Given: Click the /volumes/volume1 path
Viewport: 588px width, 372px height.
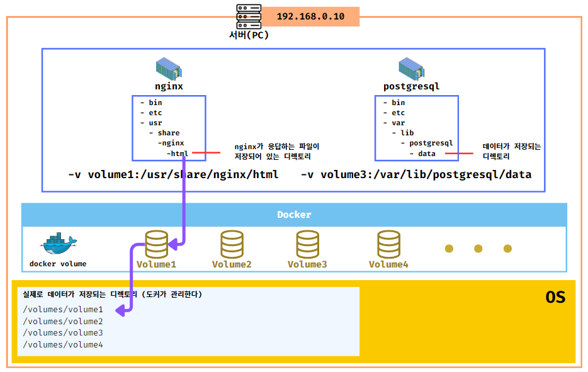Looking at the screenshot, I should click(x=62, y=310).
